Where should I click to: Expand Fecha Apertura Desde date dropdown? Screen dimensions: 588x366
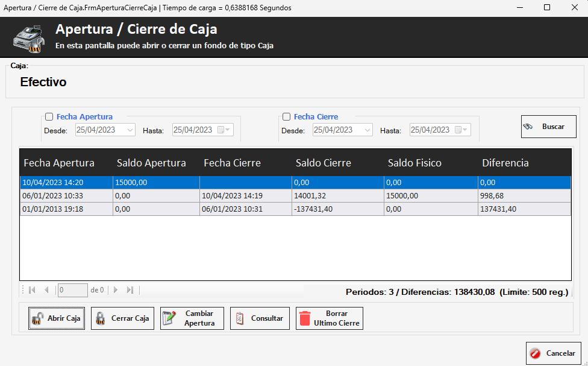131,130
